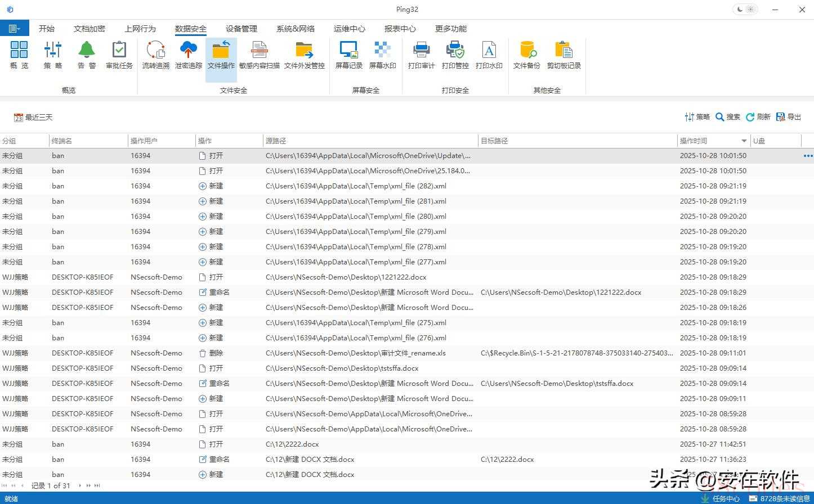Screen dimensions: 814x504
Task: Switch to the 设备管理 tab
Action: pyautogui.click(x=241, y=29)
